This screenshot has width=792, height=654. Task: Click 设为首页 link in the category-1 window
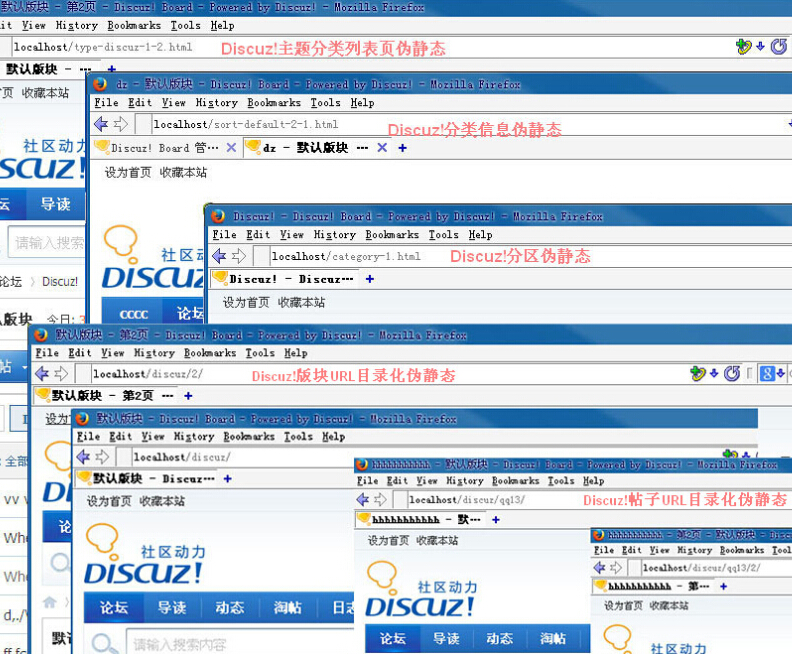(246, 303)
